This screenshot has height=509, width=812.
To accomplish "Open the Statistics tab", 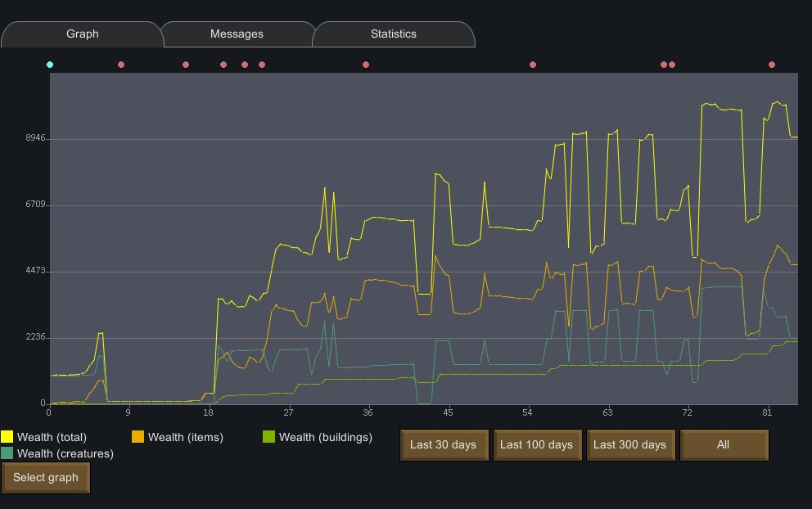I will pos(394,34).
